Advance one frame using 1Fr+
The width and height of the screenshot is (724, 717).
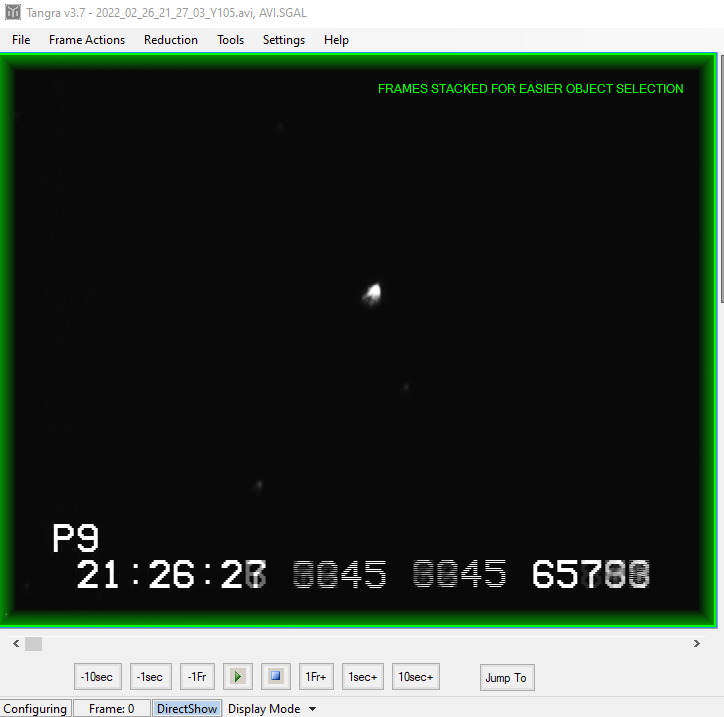pos(316,677)
